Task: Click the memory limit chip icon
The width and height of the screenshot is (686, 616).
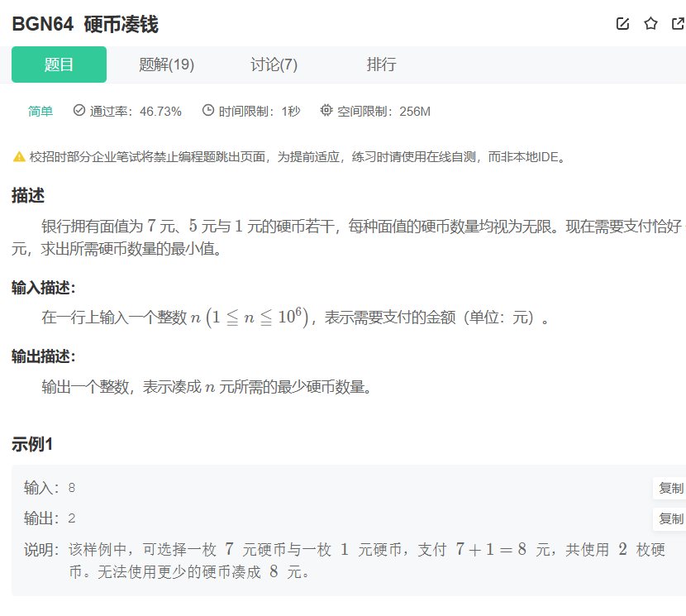Action: coord(326,110)
